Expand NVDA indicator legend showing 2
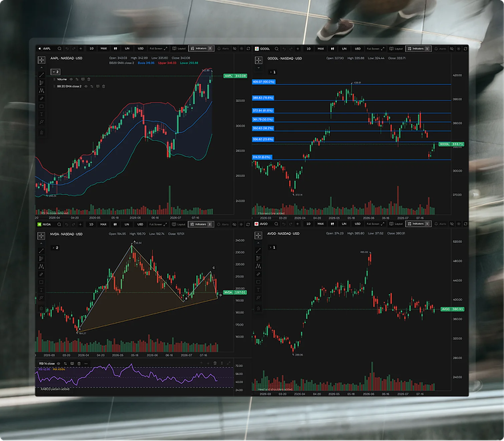 tap(55, 248)
